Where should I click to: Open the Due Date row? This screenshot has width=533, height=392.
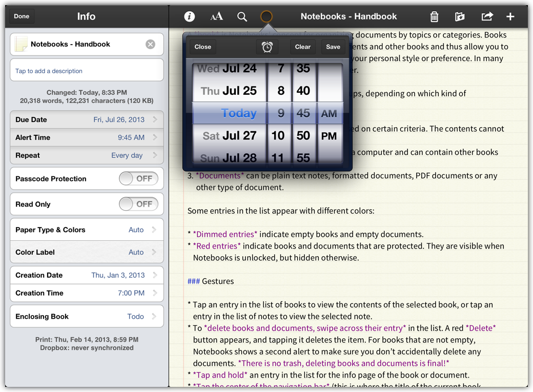click(87, 120)
